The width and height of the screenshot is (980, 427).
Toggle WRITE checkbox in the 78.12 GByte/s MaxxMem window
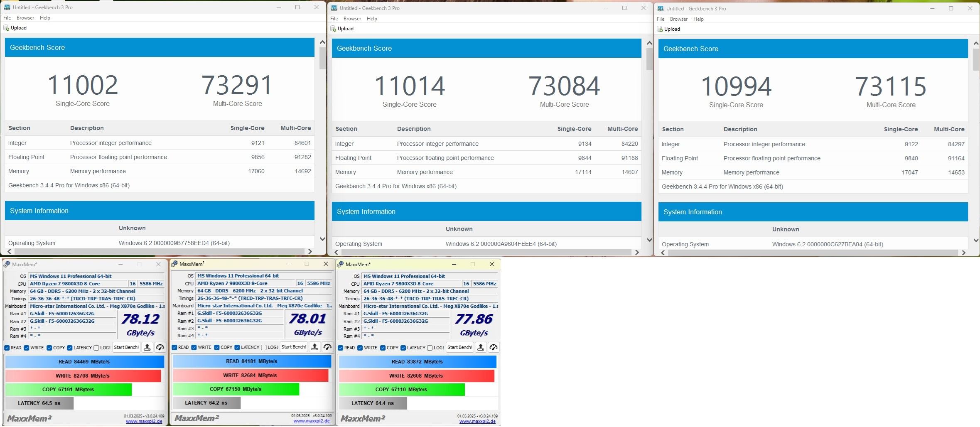click(27, 348)
